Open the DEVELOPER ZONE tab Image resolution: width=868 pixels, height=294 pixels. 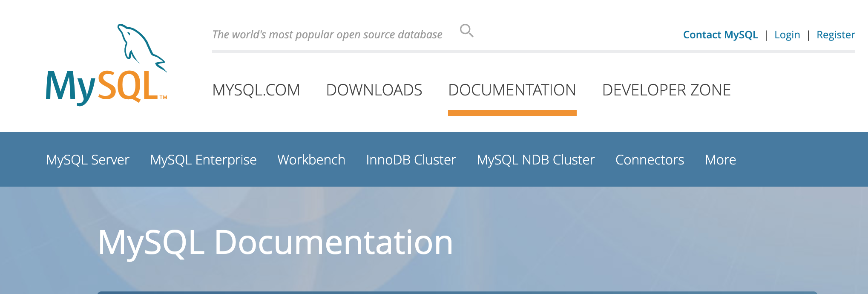(667, 90)
